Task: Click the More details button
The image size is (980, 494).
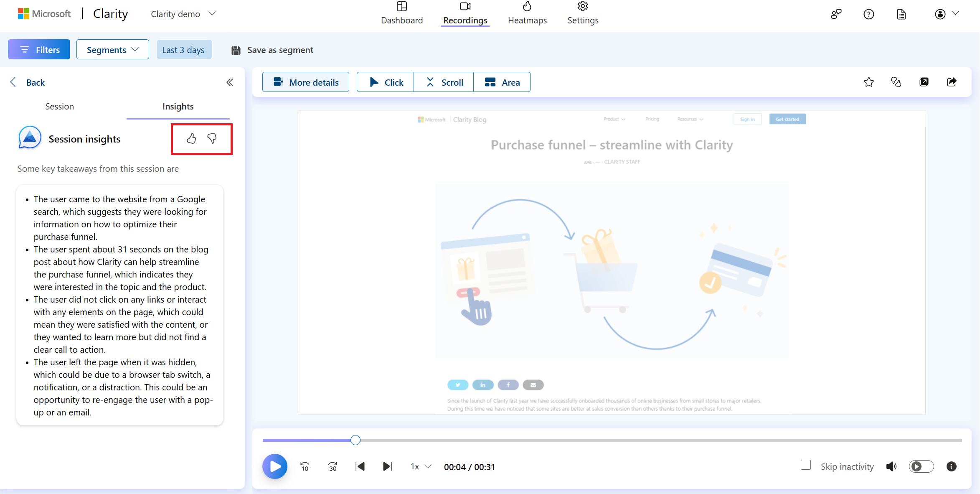Action: pyautogui.click(x=306, y=82)
